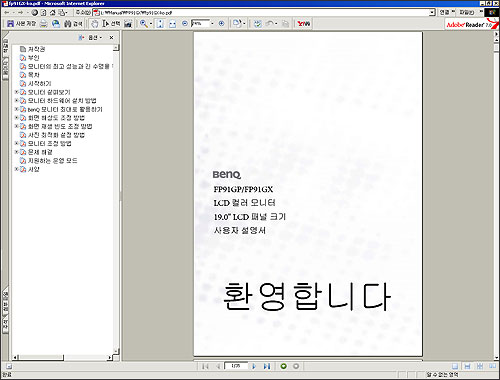Viewport: 500px width, 380px height.
Task: Click the Fit Page icon
Action: pos(160,24)
